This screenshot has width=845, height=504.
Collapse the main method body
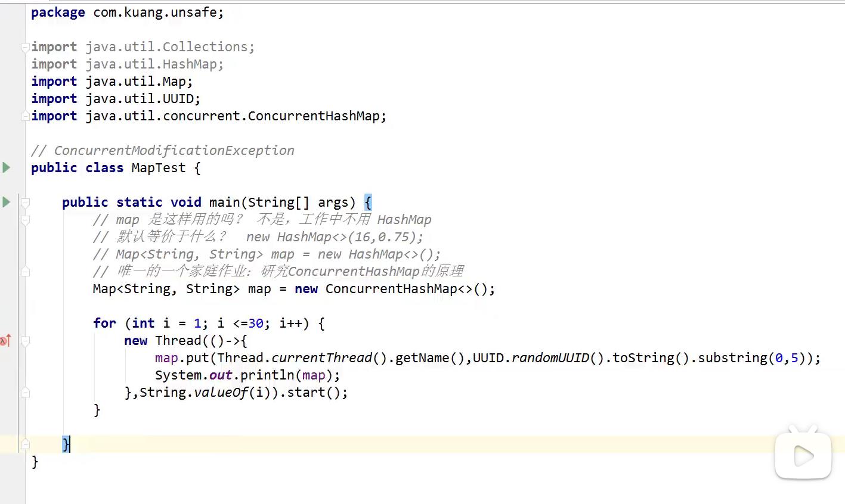[25, 203]
